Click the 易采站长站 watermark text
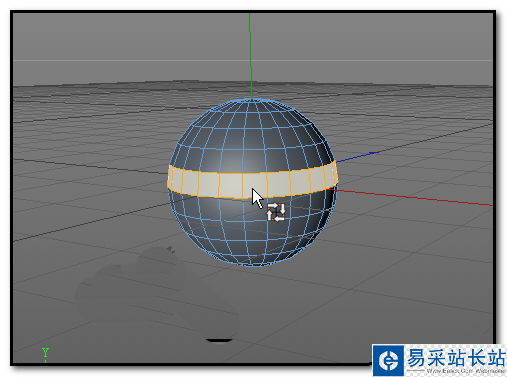The width and height of the screenshot is (507, 377). [456, 357]
